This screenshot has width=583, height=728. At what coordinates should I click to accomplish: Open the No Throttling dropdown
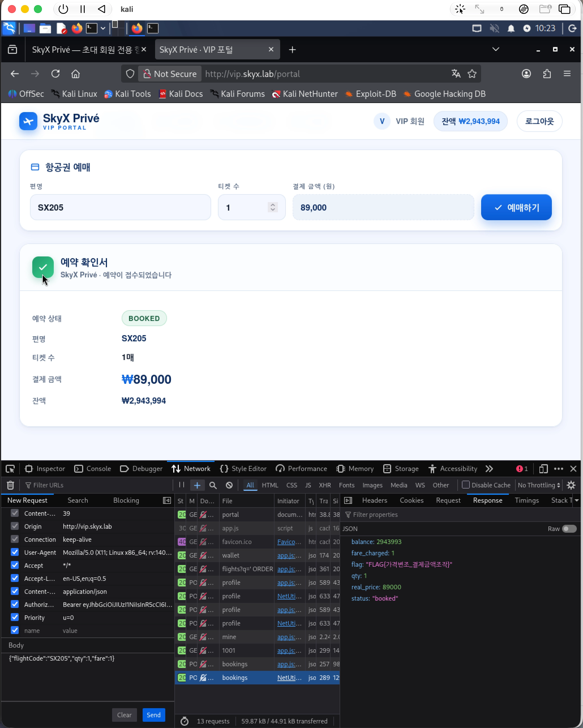pyautogui.click(x=539, y=485)
